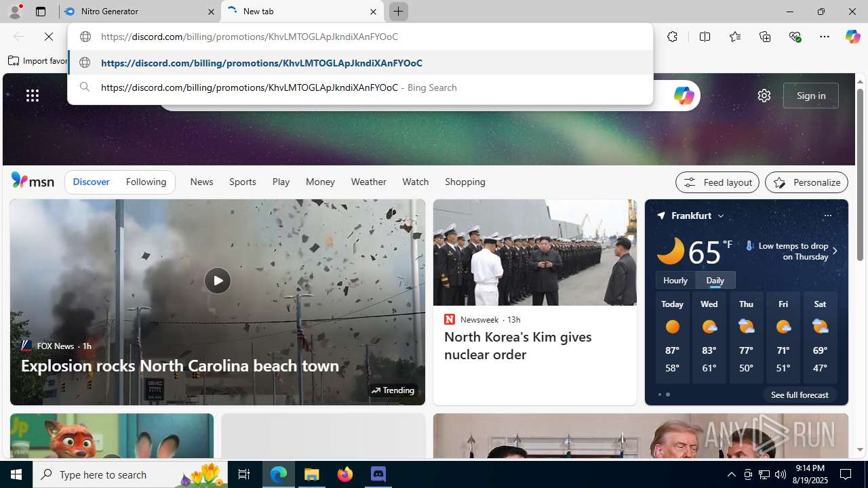Switch weather to Daily view

715,280
